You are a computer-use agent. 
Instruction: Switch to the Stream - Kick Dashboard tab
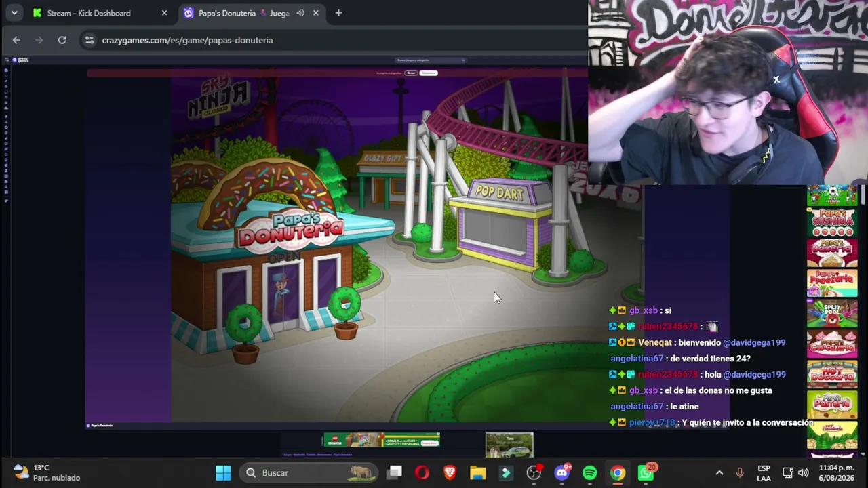pyautogui.click(x=99, y=13)
